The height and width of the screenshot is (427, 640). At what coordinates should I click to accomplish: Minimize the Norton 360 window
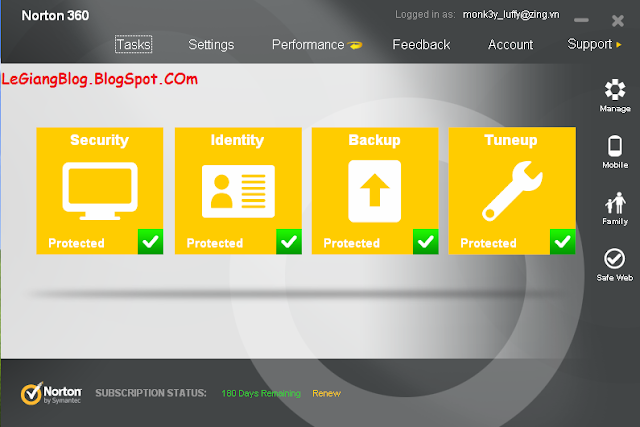point(581,20)
